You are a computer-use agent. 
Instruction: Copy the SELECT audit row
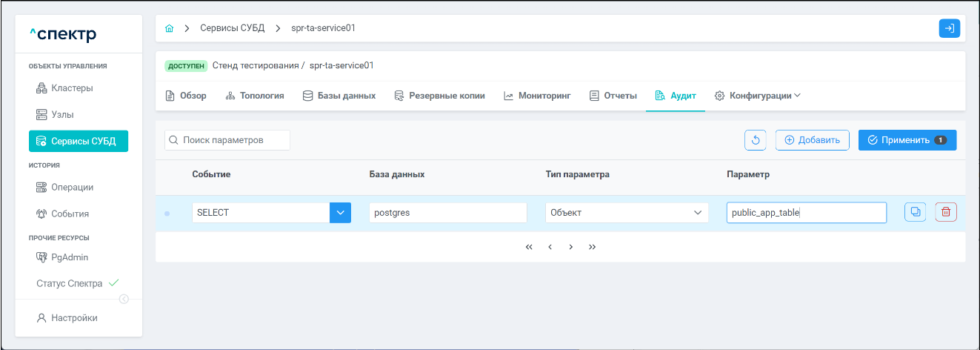[x=915, y=212]
